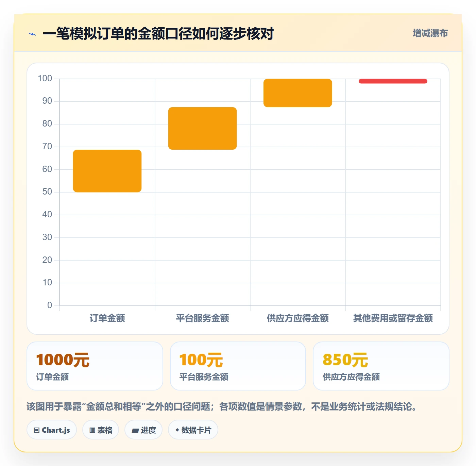
Task: Click the 850元 data card value
Action: point(345,360)
